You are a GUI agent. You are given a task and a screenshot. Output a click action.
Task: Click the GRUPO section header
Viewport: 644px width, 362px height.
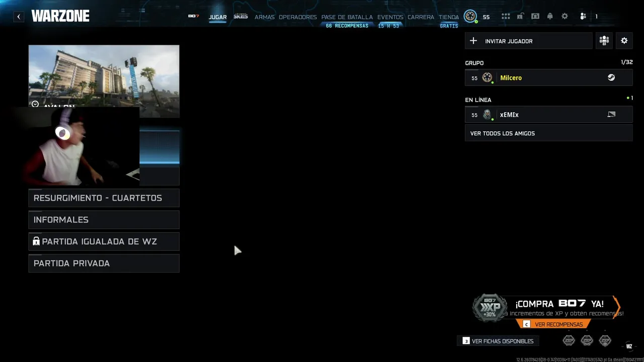point(474,63)
